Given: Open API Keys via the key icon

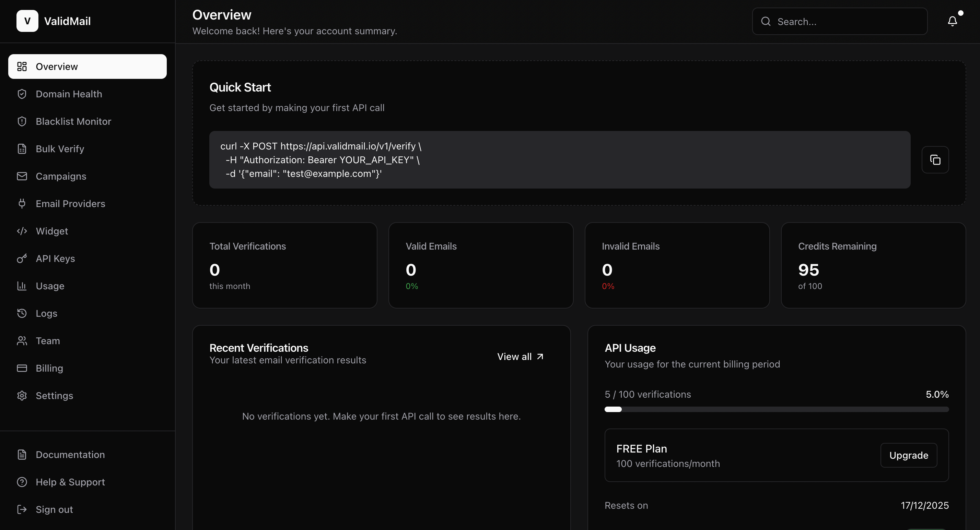Looking at the screenshot, I should pyautogui.click(x=22, y=258).
